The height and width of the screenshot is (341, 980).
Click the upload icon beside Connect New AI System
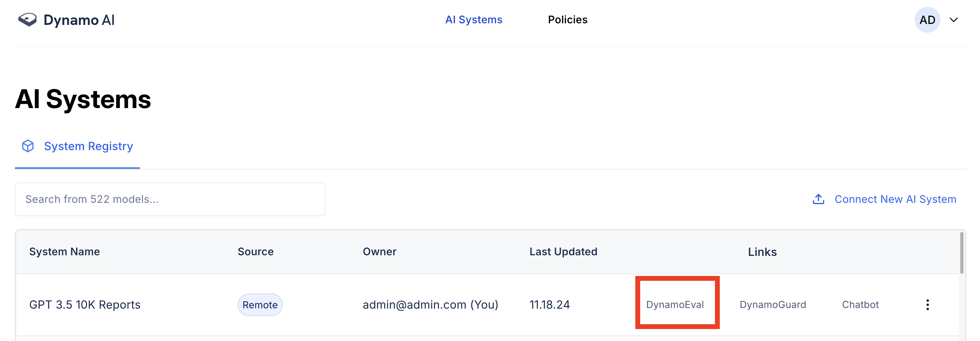(x=818, y=199)
